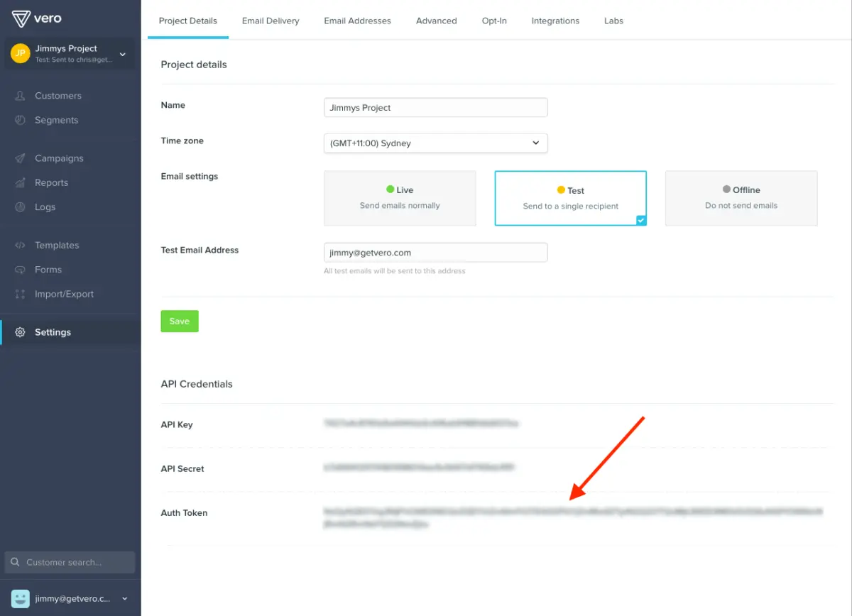Select the Test email settings card
The height and width of the screenshot is (616, 852).
tap(570, 198)
